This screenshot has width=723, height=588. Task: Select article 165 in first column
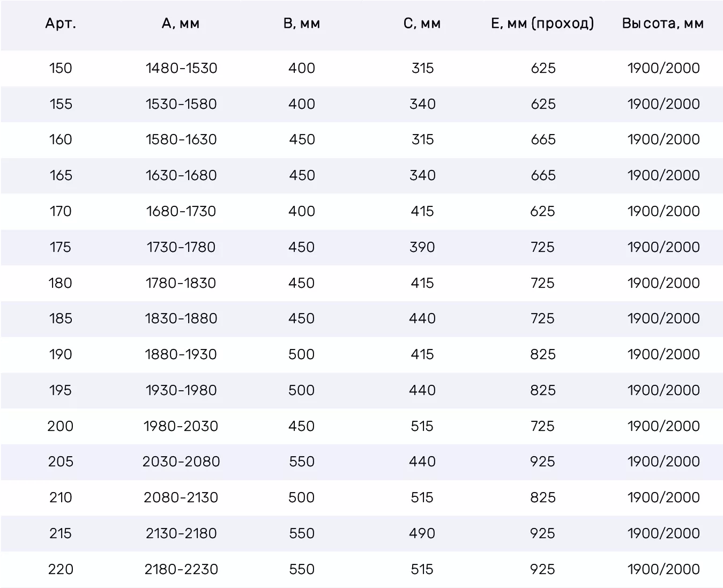click(x=61, y=175)
